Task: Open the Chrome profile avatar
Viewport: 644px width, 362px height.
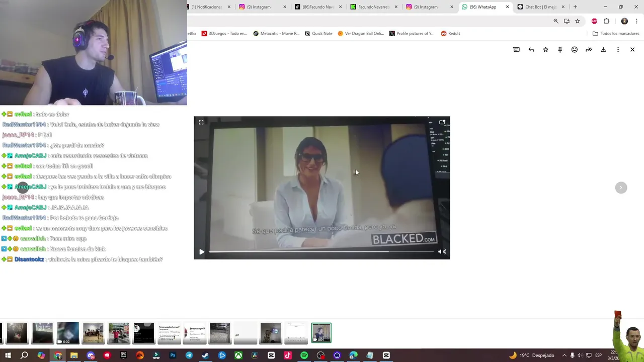Action: 624,21
